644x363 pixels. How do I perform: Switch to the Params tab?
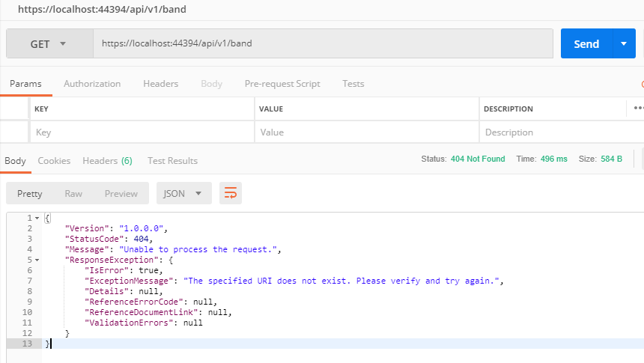tap(25, 84)
